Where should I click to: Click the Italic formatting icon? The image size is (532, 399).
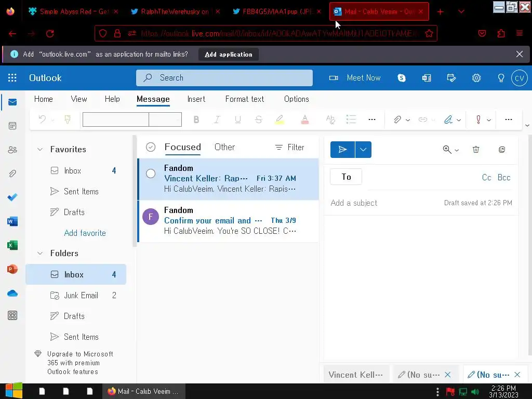pyautogui.click(x=217, y=119)
